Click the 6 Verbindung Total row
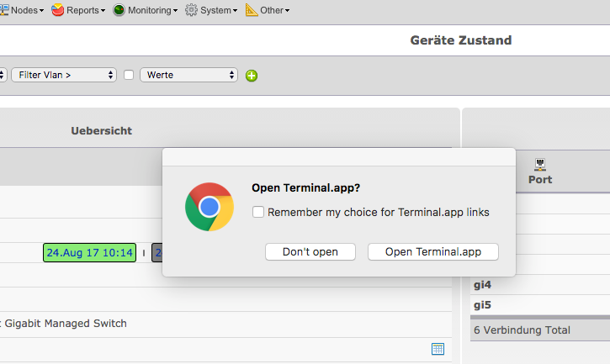Screen dimensions: 610x364 click(x=540, y=330)
